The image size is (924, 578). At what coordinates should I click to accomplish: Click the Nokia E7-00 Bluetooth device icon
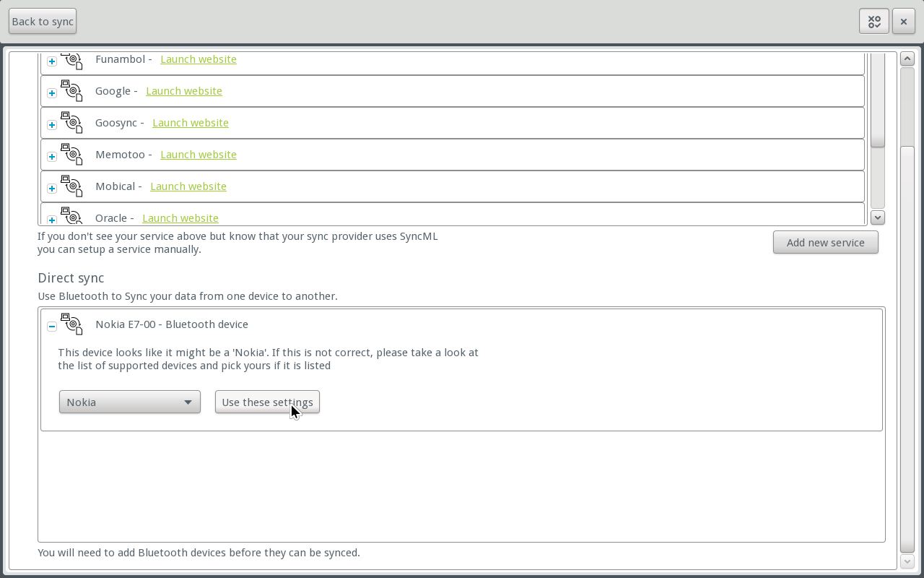pyautogui.click(x=71, y=324)
